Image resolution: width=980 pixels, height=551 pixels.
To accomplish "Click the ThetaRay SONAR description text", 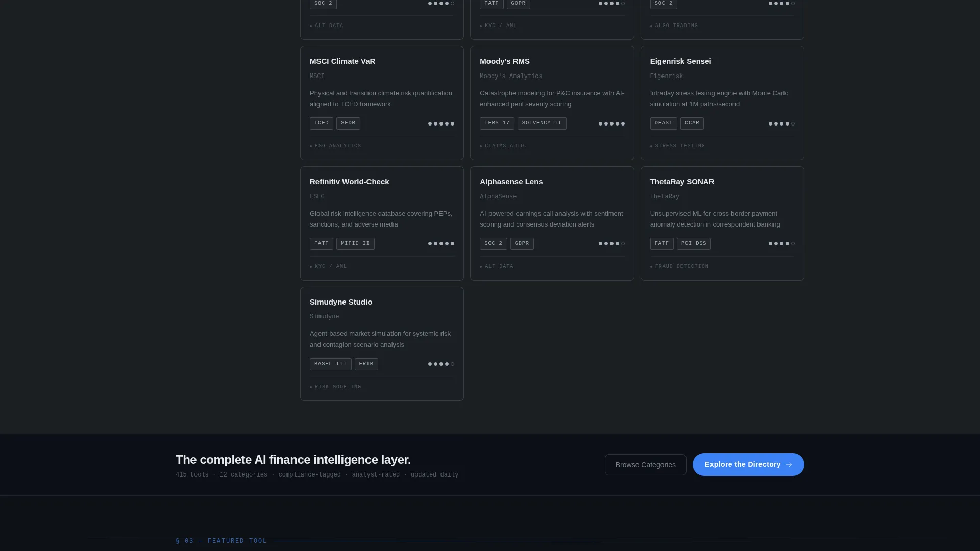I will pos(715,219).
